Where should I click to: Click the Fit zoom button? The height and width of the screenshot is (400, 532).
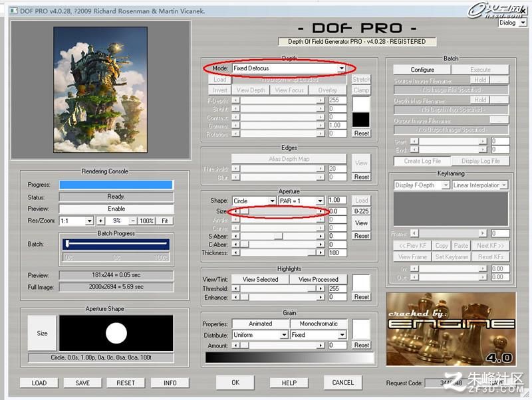coord(165,221)
